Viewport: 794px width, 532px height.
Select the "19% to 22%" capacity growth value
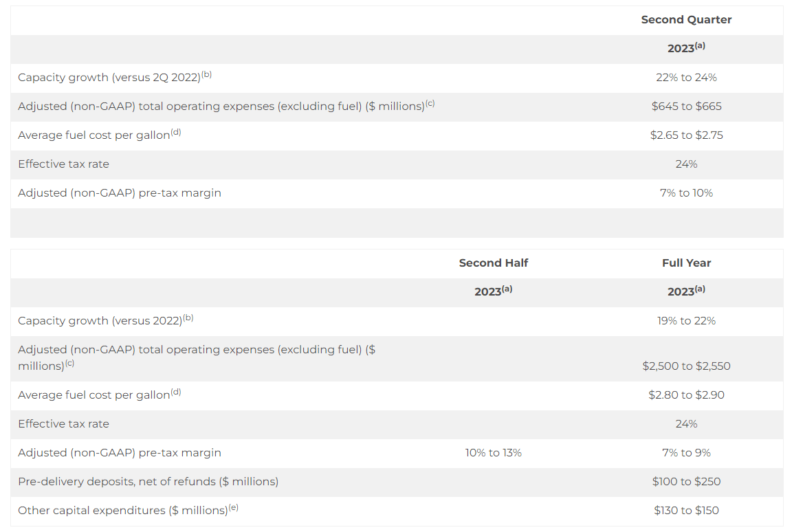686,321
